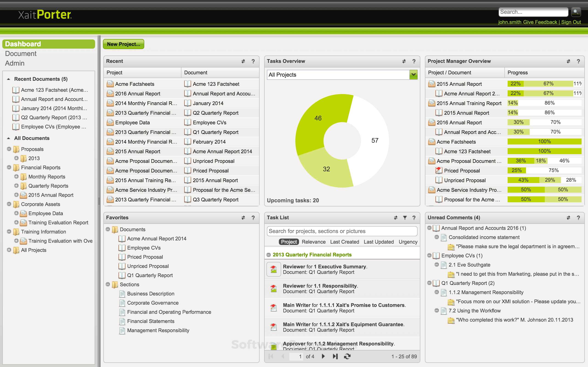
Task: Click the refresh icon in Task List pager
Action: (x=347, y=356)
